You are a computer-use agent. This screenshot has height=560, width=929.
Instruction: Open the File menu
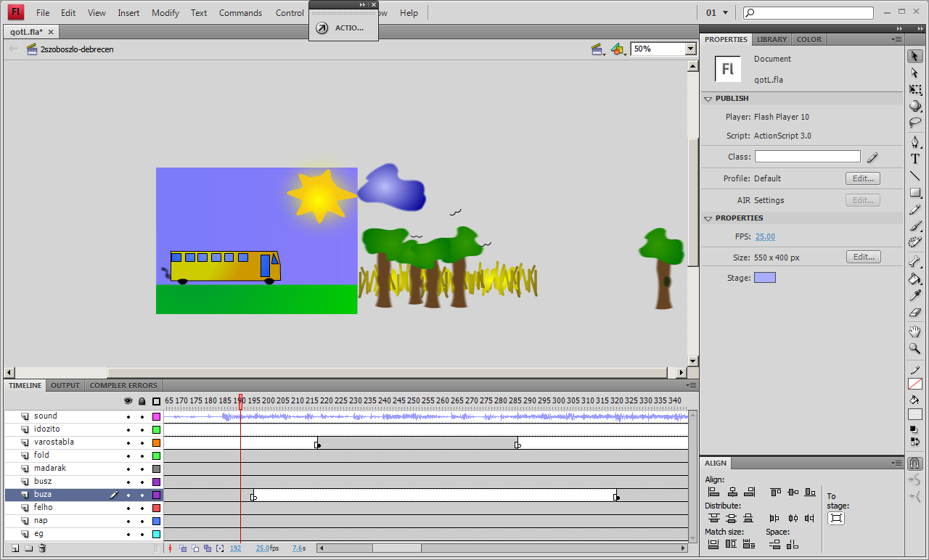coord(43,13)
